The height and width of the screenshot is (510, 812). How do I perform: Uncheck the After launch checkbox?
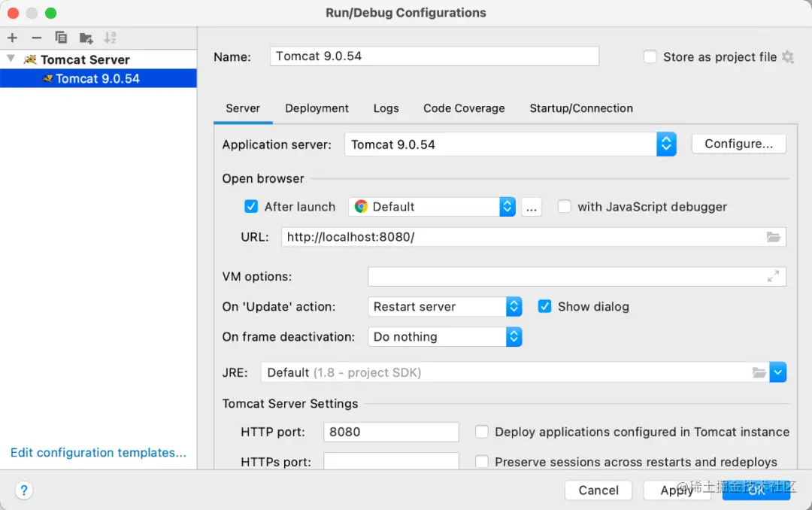point(251,207)
